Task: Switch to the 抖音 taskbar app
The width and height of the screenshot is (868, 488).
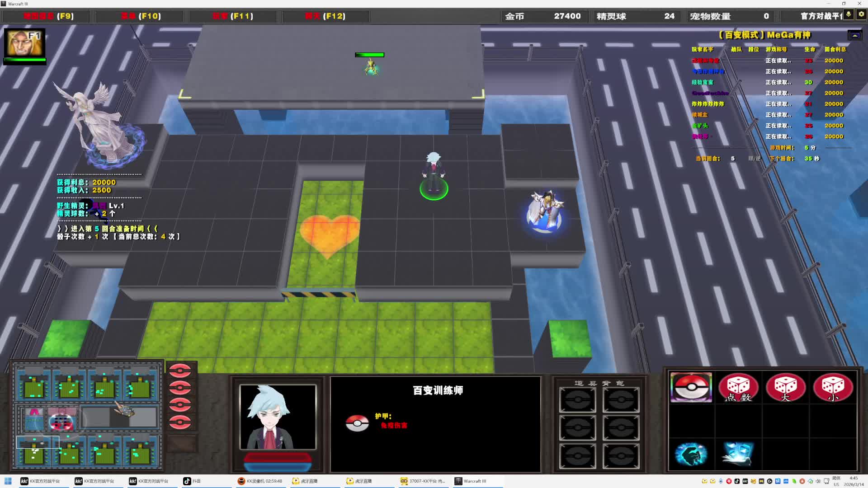Action: tap(193, 481)
